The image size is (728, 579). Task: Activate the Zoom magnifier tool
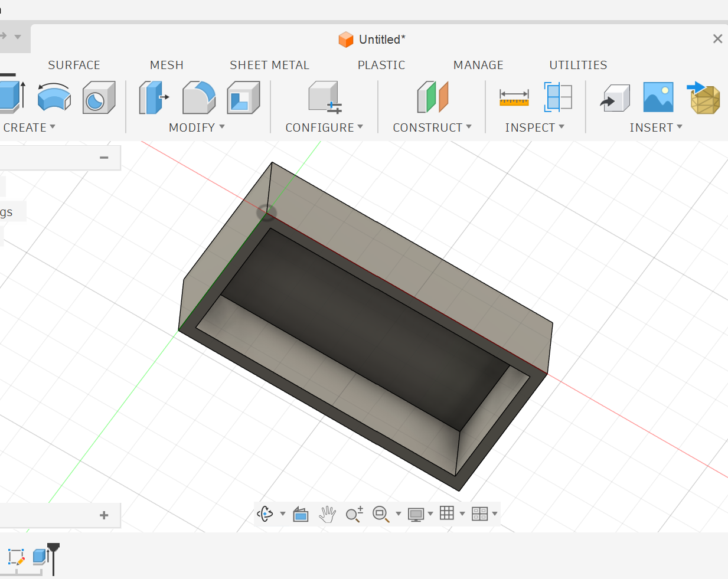pyautogui.click(x=354, y=514)
